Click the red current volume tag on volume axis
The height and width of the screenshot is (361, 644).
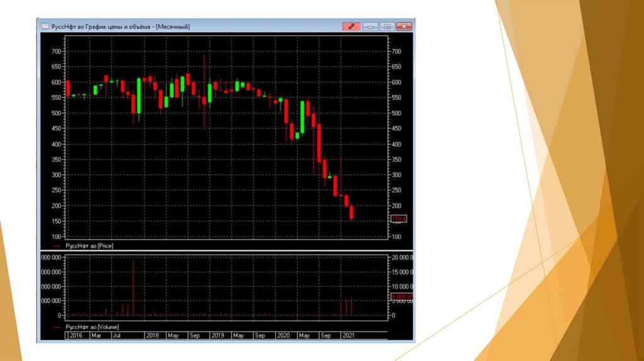point(402,296)
